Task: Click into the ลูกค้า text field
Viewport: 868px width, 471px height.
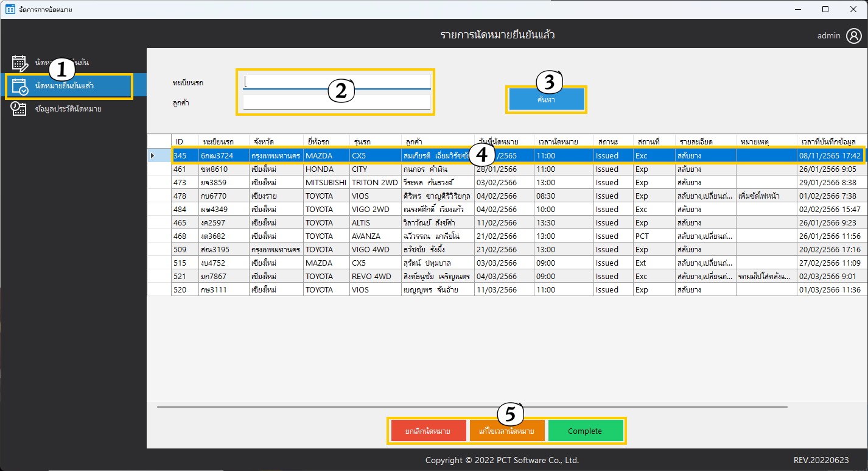Action: (x=337, y=102)
